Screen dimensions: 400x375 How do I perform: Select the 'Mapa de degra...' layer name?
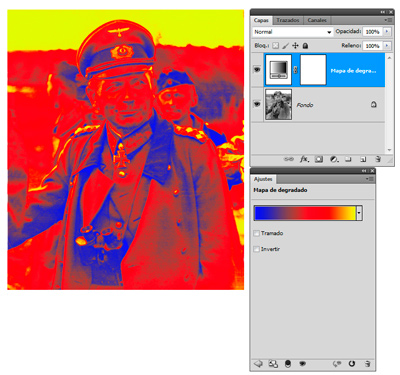point(353,71)
